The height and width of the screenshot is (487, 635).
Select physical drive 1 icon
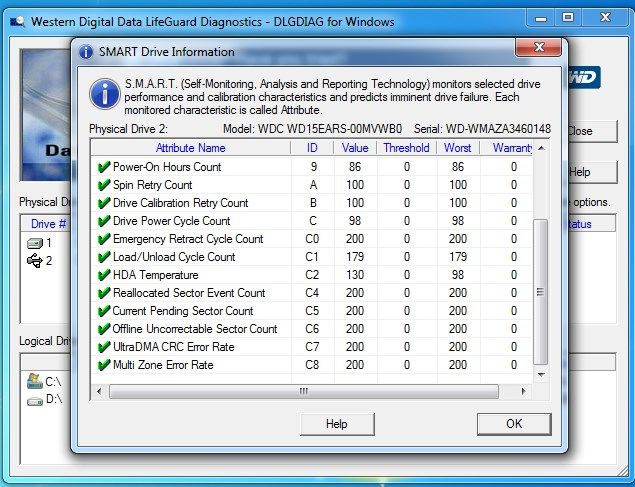[34, 243]
